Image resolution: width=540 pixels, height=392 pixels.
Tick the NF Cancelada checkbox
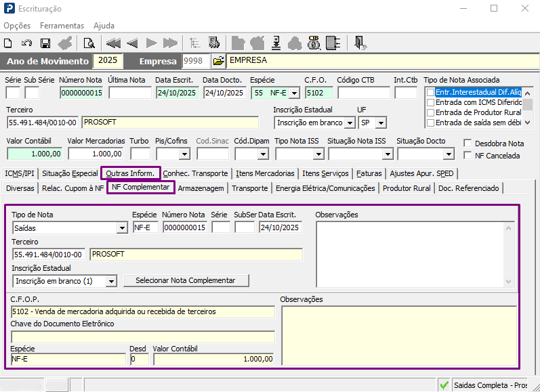tap(468, 156)
